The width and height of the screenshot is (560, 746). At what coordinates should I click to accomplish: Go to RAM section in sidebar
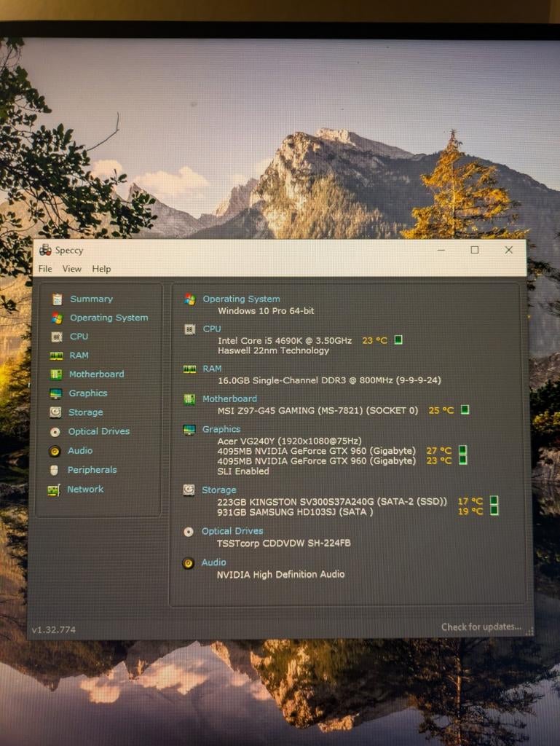(x=79, y=356)
